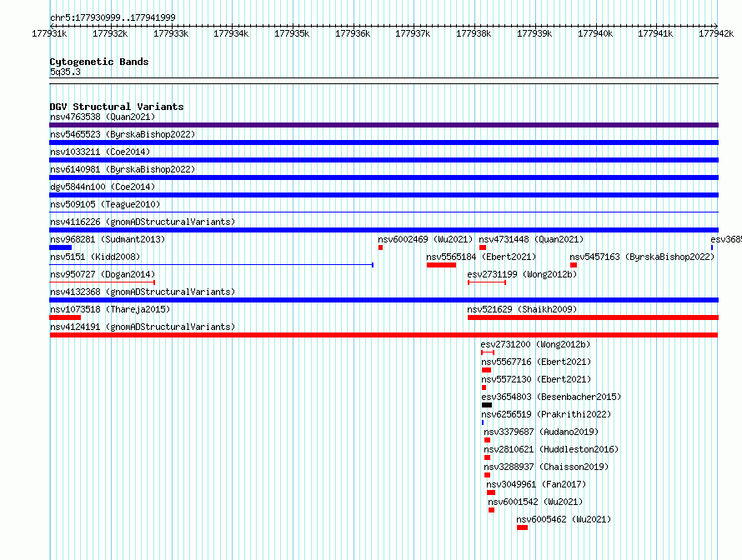Viewport: 742px width, 560px height.
Task: Open the nsv5465523 (ByrskaBishop2022) label
Action: click(x=123, y=134)
